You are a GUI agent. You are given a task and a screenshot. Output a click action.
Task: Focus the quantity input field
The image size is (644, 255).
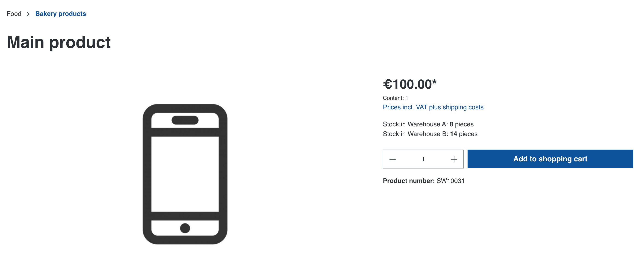coord(423,159)
